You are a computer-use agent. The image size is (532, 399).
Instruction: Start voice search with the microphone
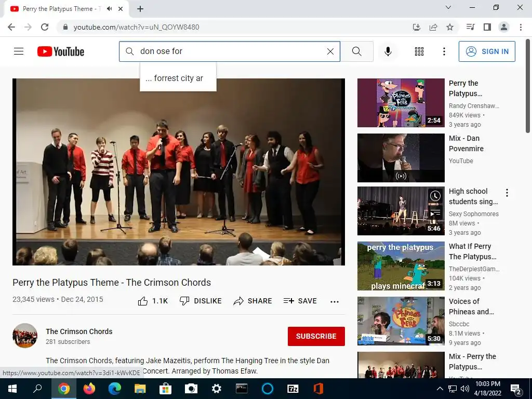(x=388, y=51)
